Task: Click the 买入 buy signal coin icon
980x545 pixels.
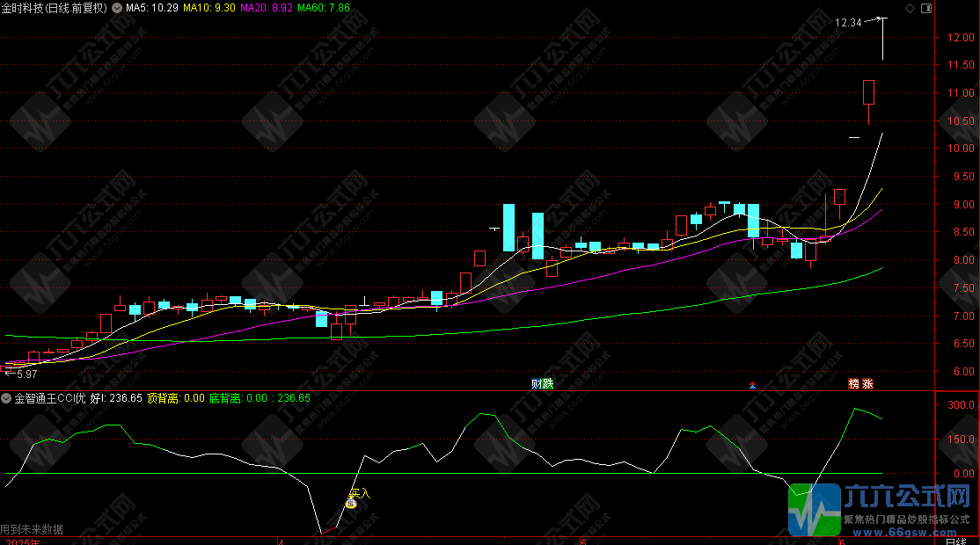Action: click(351, 504)
